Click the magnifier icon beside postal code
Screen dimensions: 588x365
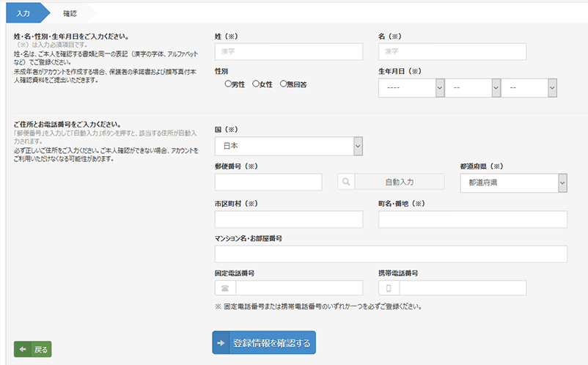point(346,182)
